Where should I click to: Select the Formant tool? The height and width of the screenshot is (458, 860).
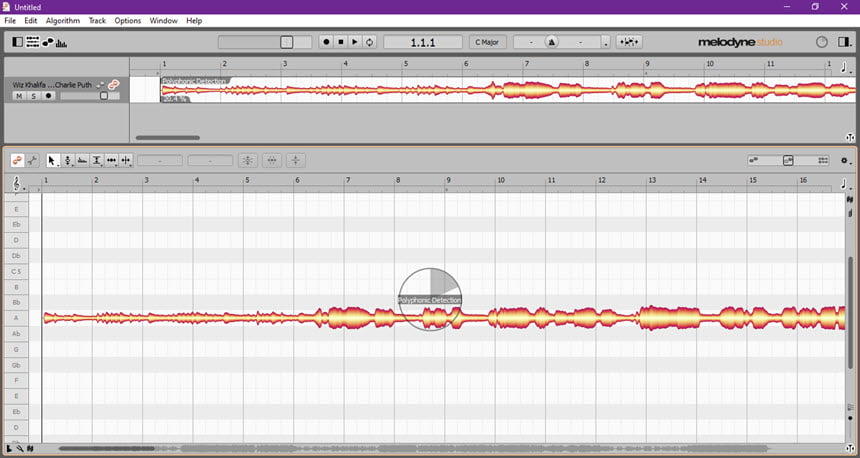tap(97, 160)
